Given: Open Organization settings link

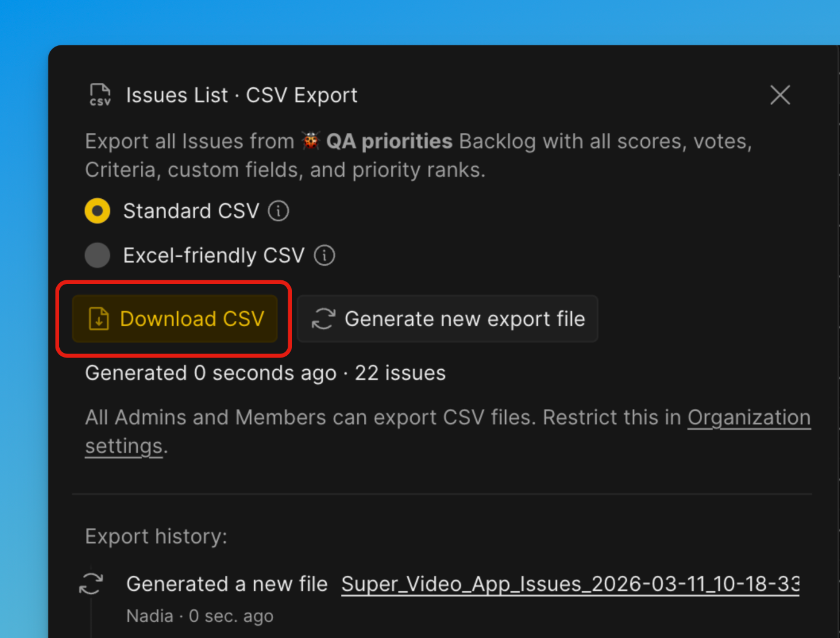Looking at the screenshot, I should point(749,417).
